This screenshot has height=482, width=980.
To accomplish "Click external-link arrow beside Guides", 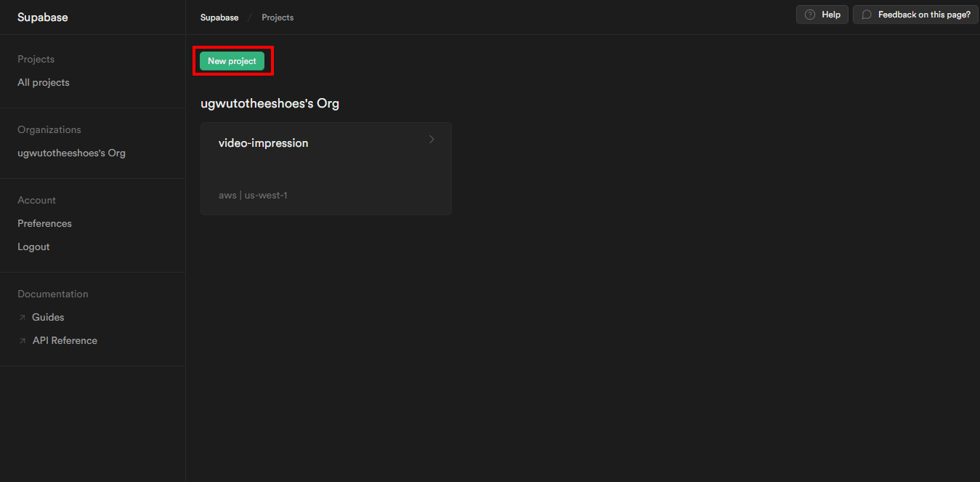I will tap(23, 318).
